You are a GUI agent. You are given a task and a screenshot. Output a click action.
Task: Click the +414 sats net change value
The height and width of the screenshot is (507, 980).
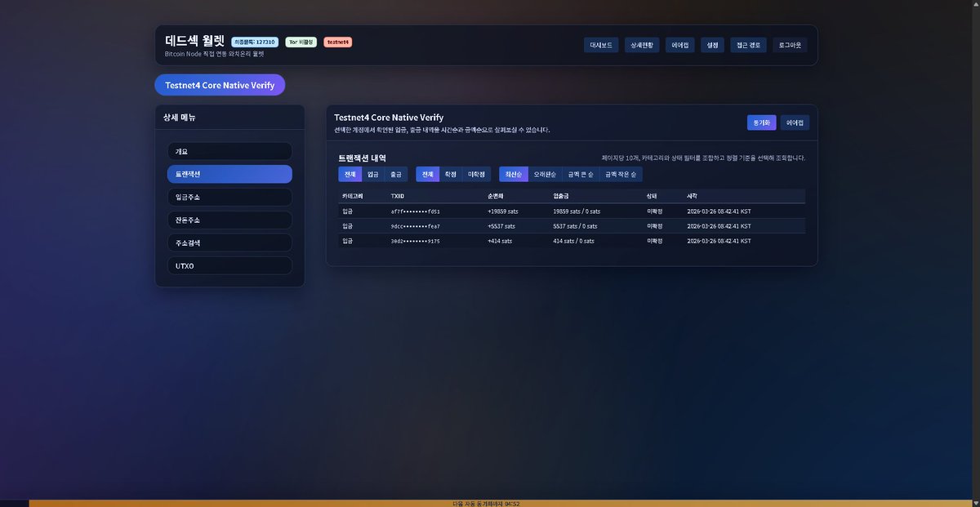[x=500, y=242]
